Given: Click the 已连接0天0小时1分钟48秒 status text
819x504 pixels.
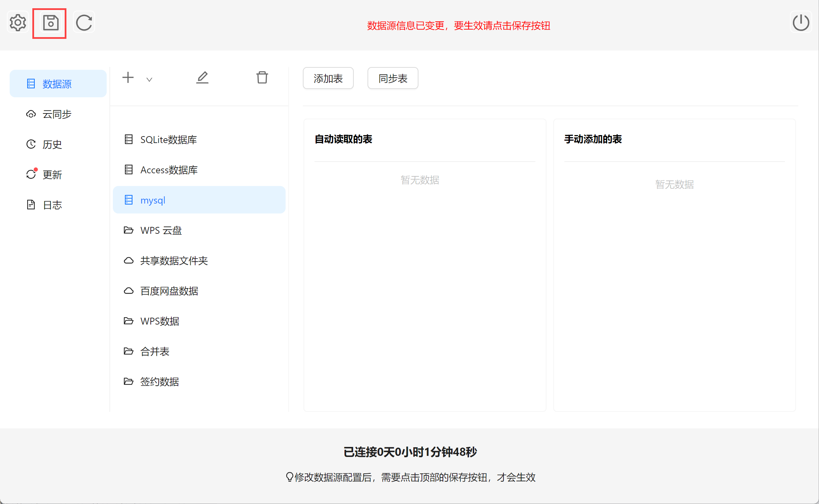Looking at the screenshot, I should 410,452.
